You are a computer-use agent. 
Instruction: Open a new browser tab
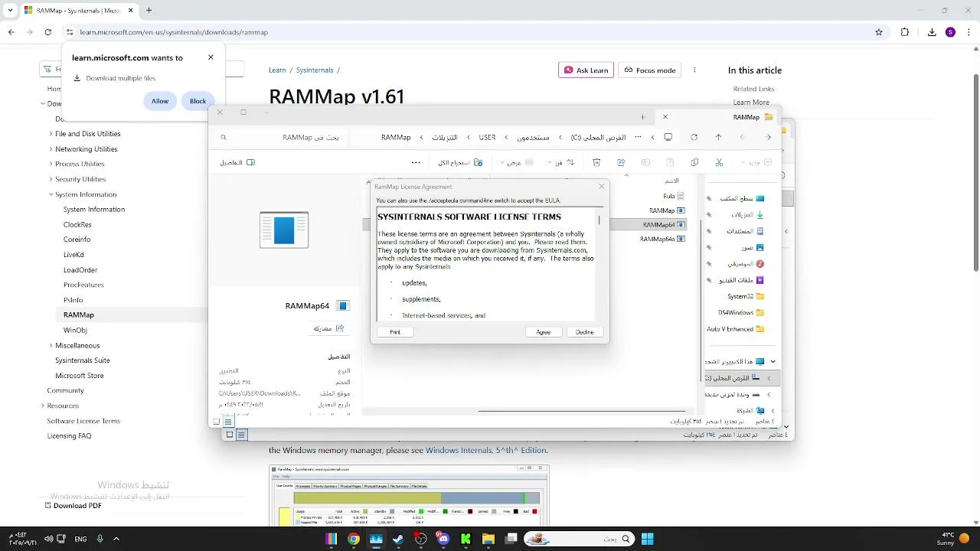point(149,11)
